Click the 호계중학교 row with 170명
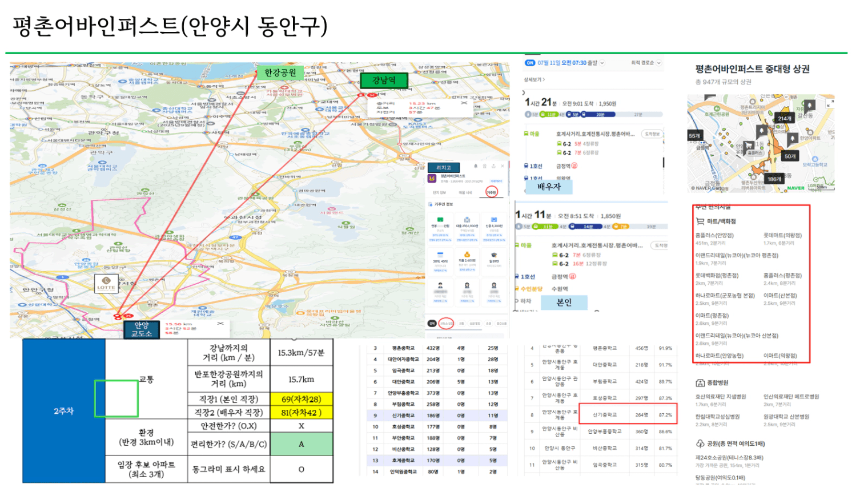868x488 pixels. coord(436,460)
